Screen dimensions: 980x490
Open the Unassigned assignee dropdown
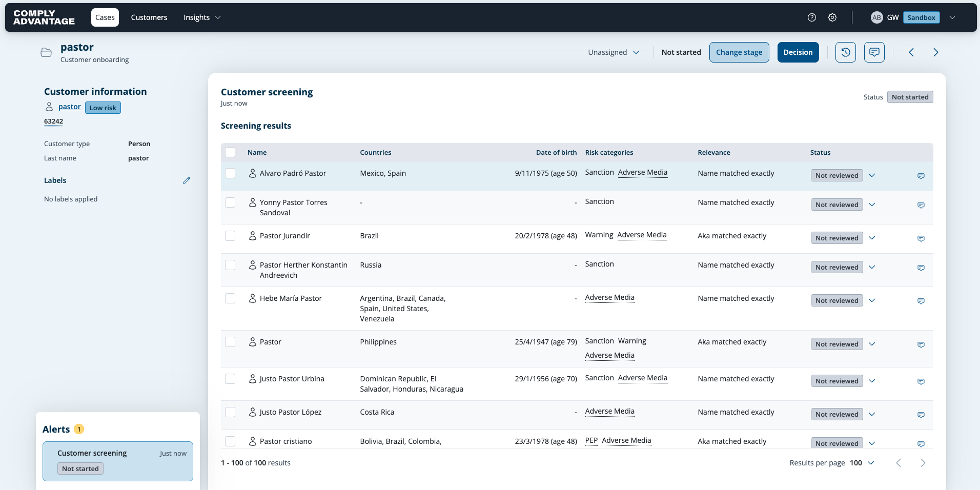point(614,52)
